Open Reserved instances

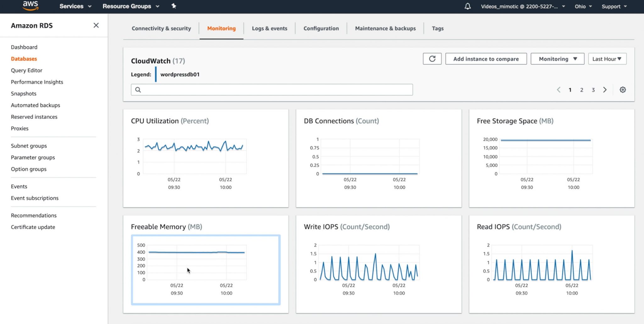click(34, 117)
